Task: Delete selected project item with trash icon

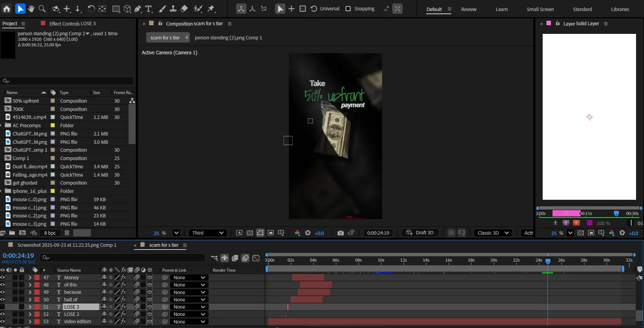Action: point(67,233)
